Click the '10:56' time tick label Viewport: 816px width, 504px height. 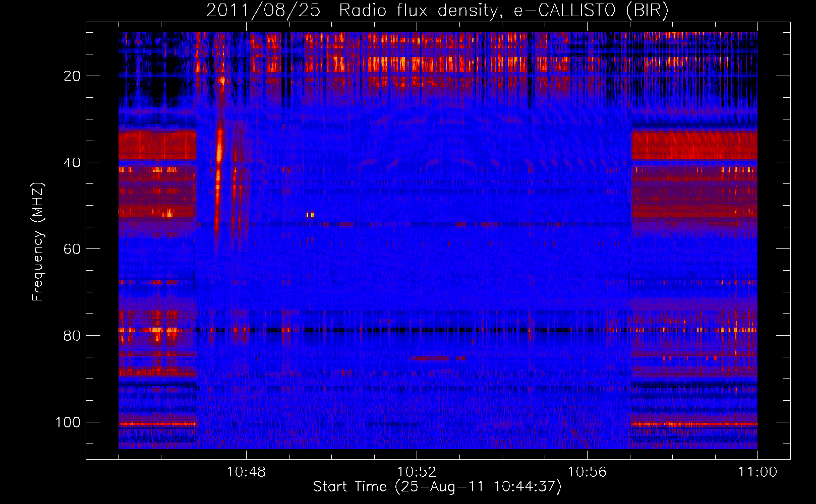[587, 472]
